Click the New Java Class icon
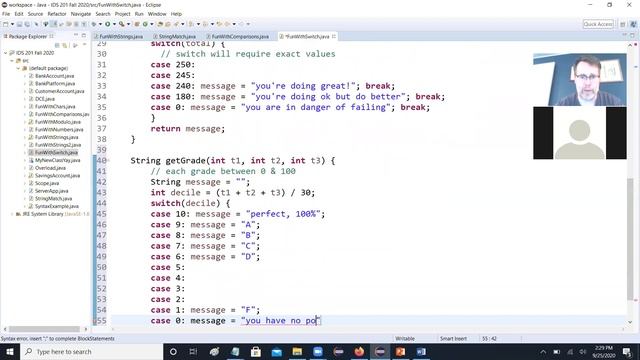This screenshot has height=360, width=640. coord(145,24)
